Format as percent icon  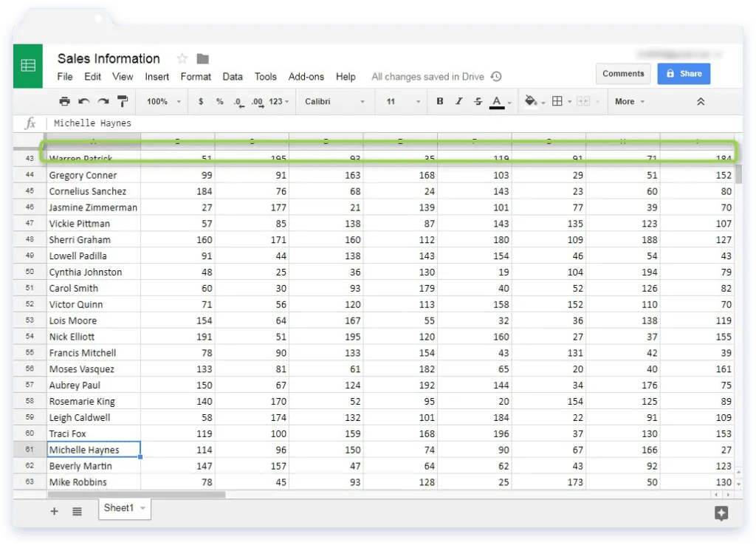(x=220, y=101)
